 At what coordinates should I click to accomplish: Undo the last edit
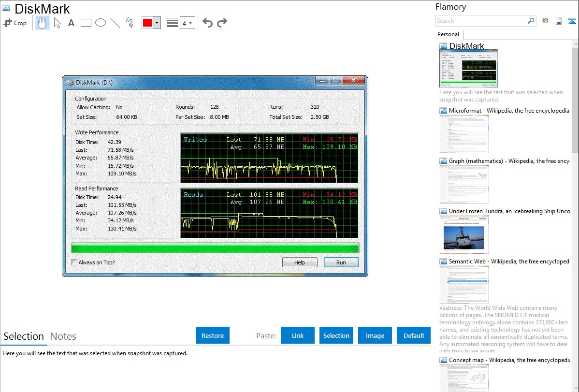[207, 23]
